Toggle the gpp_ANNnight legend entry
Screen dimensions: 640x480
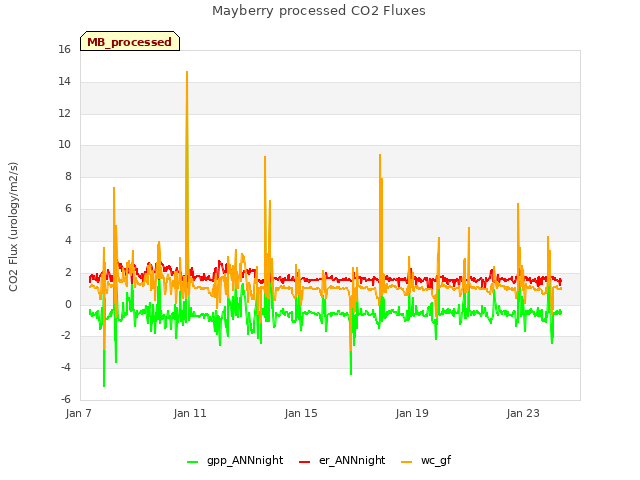[235, 461]
